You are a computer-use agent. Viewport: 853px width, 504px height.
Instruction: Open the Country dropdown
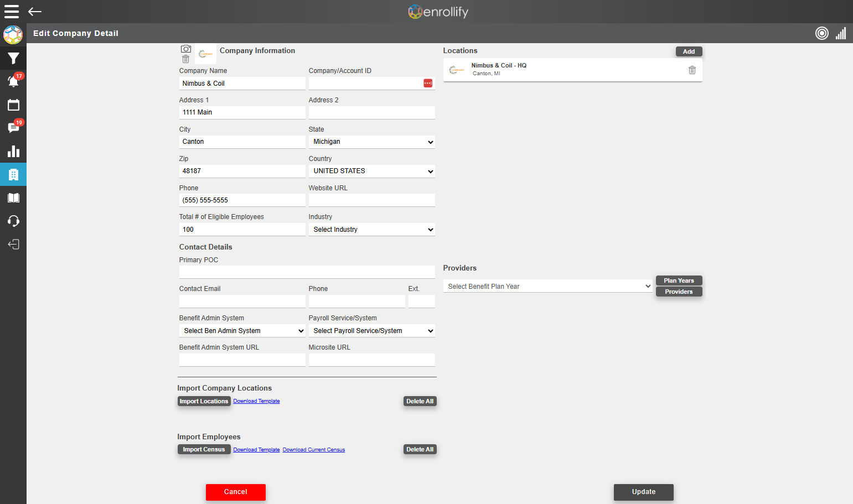tap(372, 171)
